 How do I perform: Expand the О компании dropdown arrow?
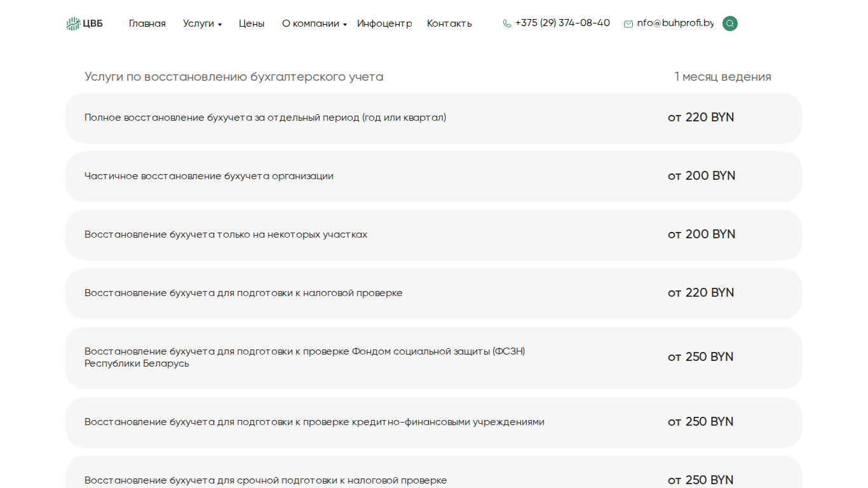[345, 25]
